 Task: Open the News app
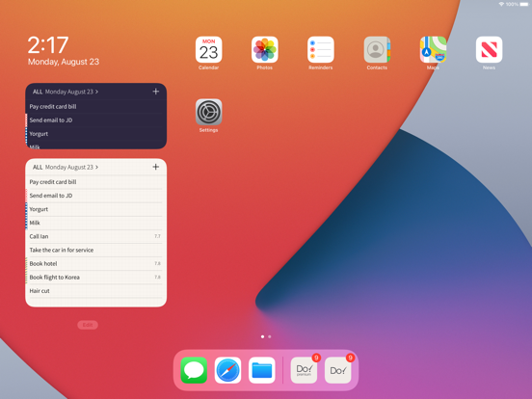(489, 50)
